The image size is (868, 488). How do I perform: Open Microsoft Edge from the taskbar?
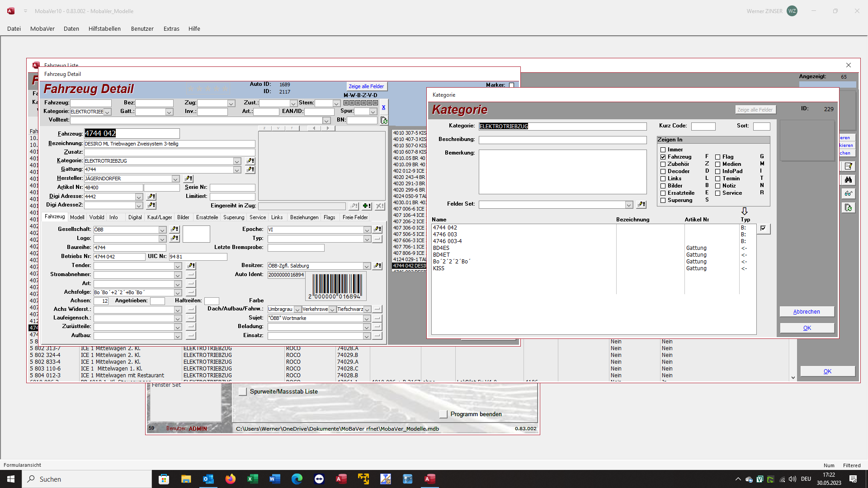297,479
